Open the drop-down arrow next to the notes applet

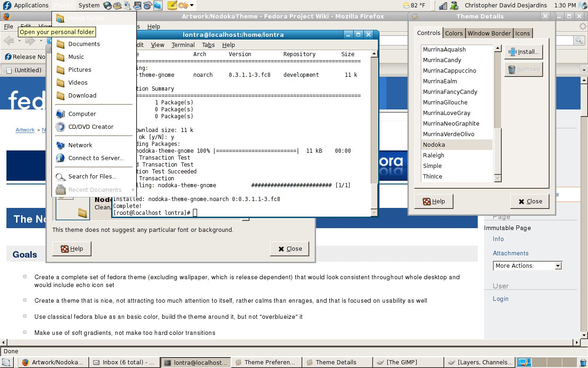(192, 6)
